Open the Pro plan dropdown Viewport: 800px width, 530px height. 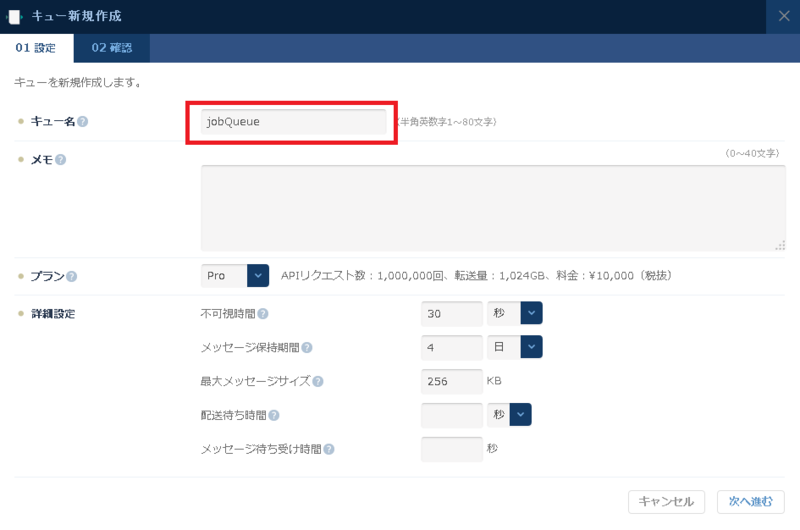[x=235, y=275]
